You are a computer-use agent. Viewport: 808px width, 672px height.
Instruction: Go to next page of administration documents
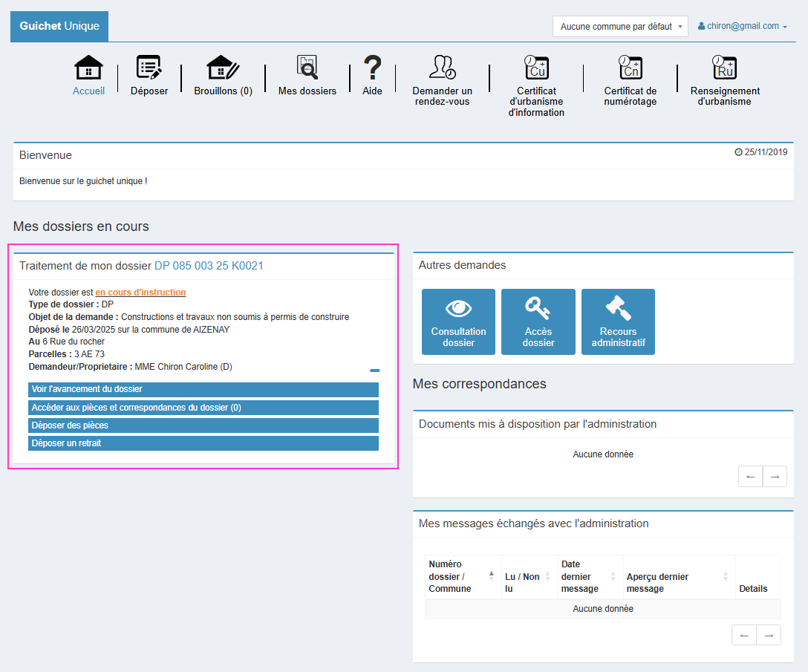(x=775, y=477)
